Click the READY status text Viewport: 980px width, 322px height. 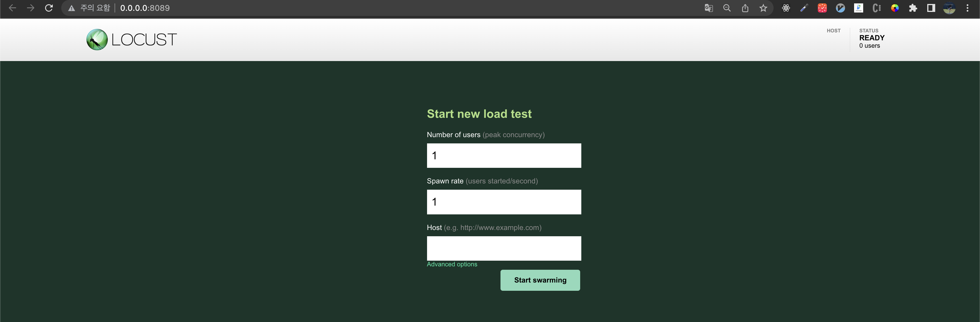pos(872,38)
